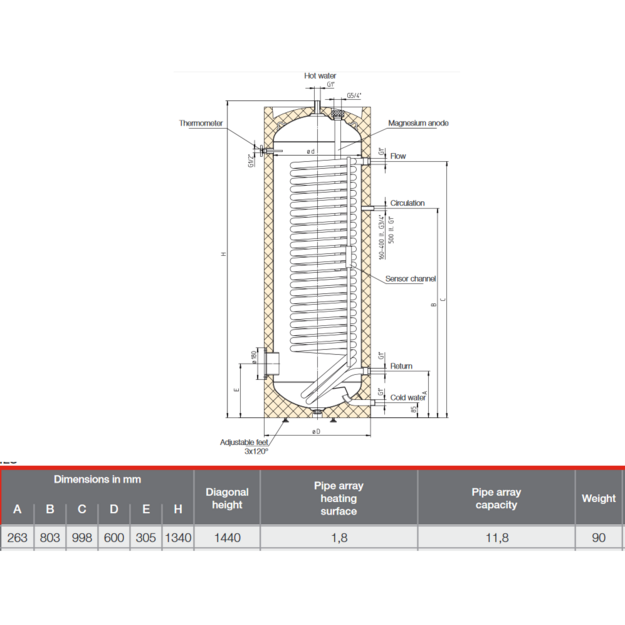Select the Pipe array capacity header
The image size is (625, 625).
[x=496, y=498]
